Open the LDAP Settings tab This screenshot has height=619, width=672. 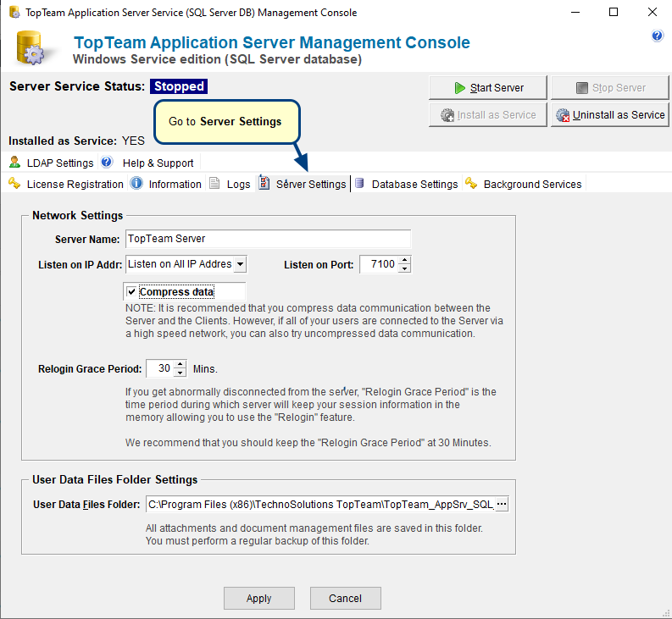[52, 163]
